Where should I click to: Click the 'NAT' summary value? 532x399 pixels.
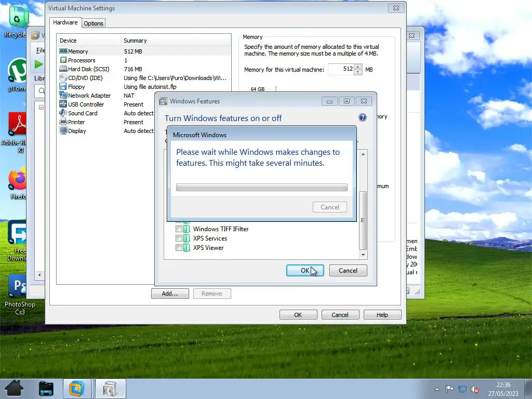coord(129,96)
